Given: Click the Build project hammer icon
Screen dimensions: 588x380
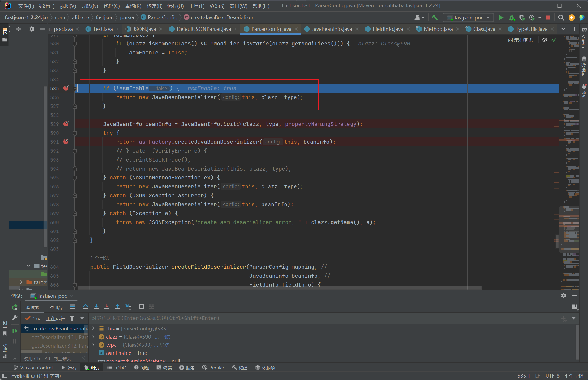Looking at the screenshot, I should pyautogui.click(x=435, y=18).
